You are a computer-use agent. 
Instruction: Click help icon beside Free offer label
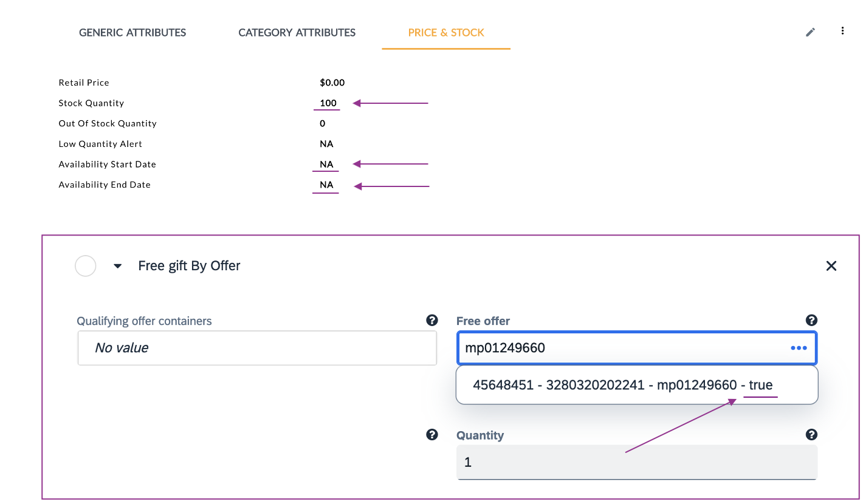point(811,321)
